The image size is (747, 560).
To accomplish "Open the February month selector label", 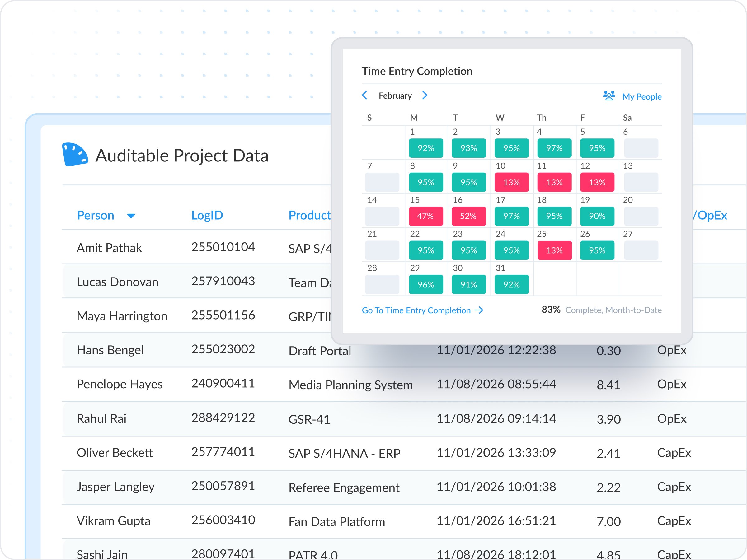I will [395, 96].
